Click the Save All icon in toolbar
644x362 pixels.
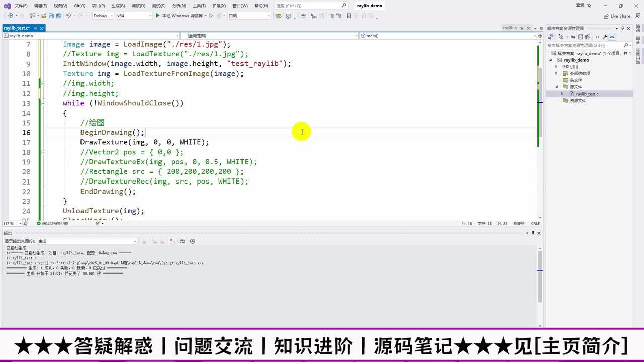click(58, 16)
